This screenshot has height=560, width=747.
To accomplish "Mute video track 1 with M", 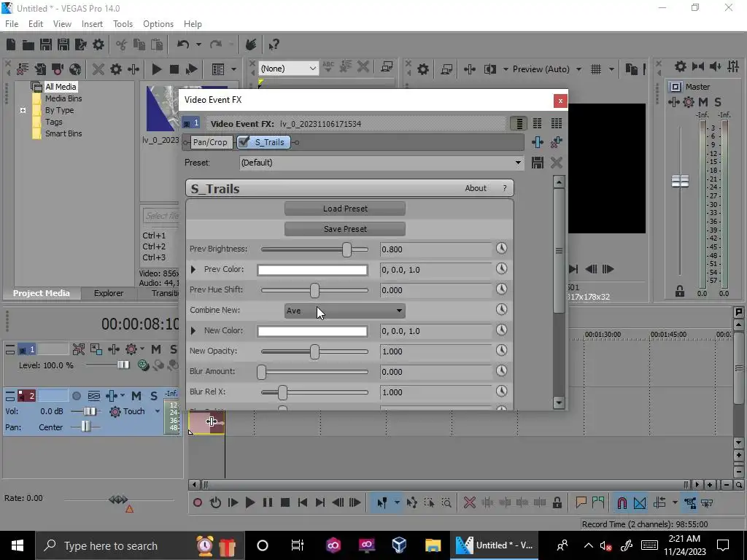I will [156, 349].
